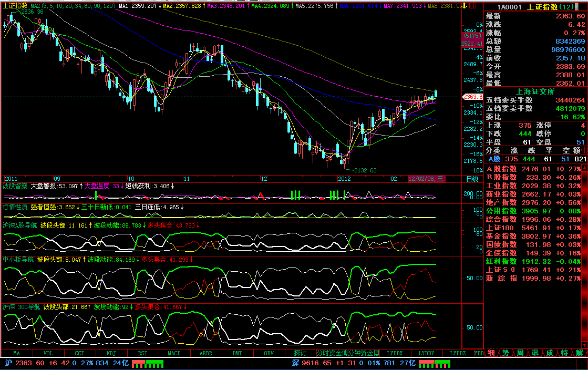The height and width of the screenshot is (370, 588).
Task: Open the 特 tab in right panel
Action: pyautogui.click(x=564, y=353)
